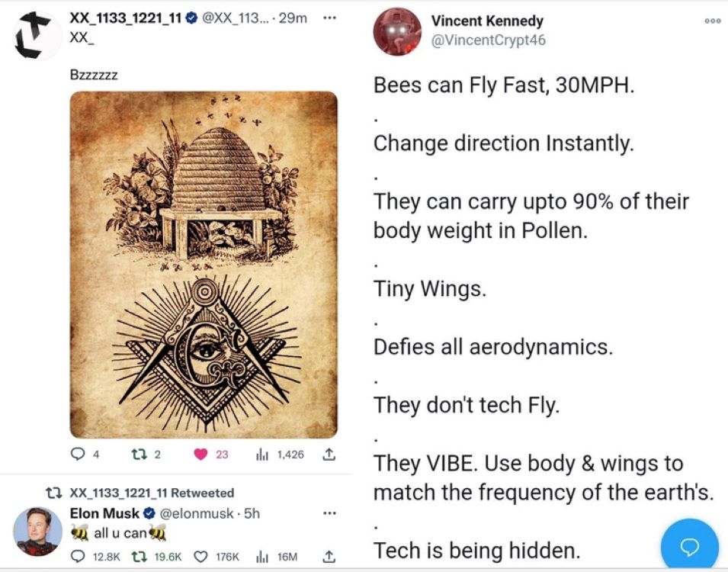Open Vincent Kennedy's profile picture
The image size is (728, 572).
point(397,31)
